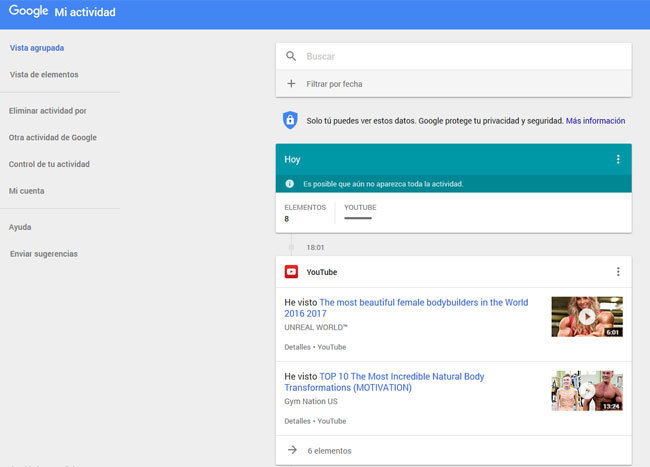
Task: Click the Google logo in the header
Action: [x=28, y=13]
